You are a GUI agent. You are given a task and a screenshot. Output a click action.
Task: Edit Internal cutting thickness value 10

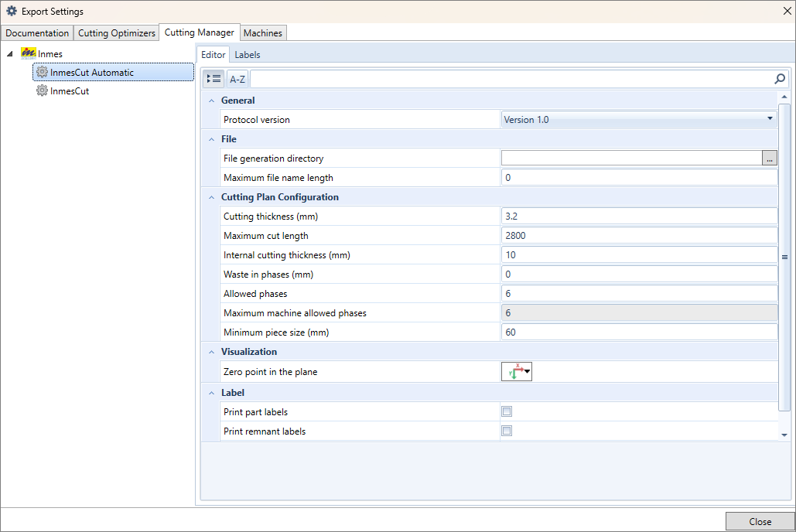click(639, 255)
